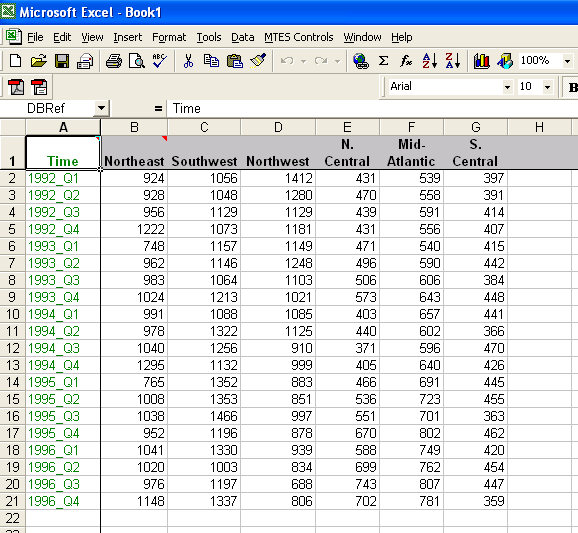Image resolution: width=578 pixels, height=533 pixels.
Task: Print using the printer icon
Action: (114, 61)
